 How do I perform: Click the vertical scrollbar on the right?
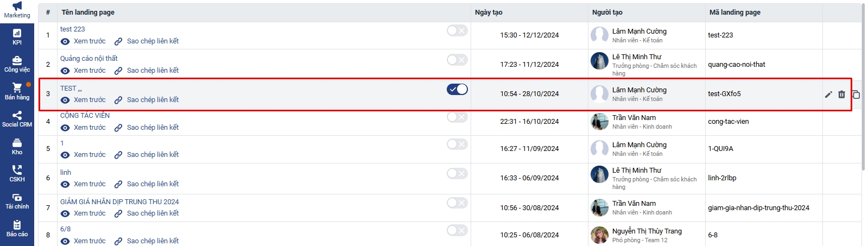(864, 87)
